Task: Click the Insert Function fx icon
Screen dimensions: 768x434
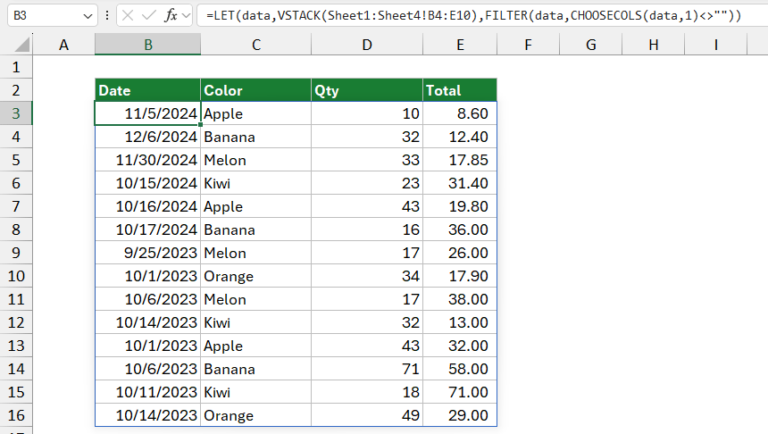Action: click(172, 16)
